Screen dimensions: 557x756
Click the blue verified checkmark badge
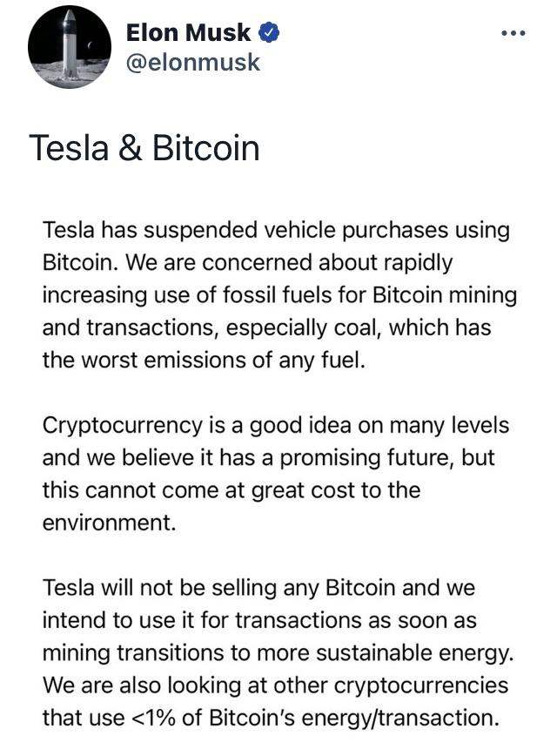270,33
